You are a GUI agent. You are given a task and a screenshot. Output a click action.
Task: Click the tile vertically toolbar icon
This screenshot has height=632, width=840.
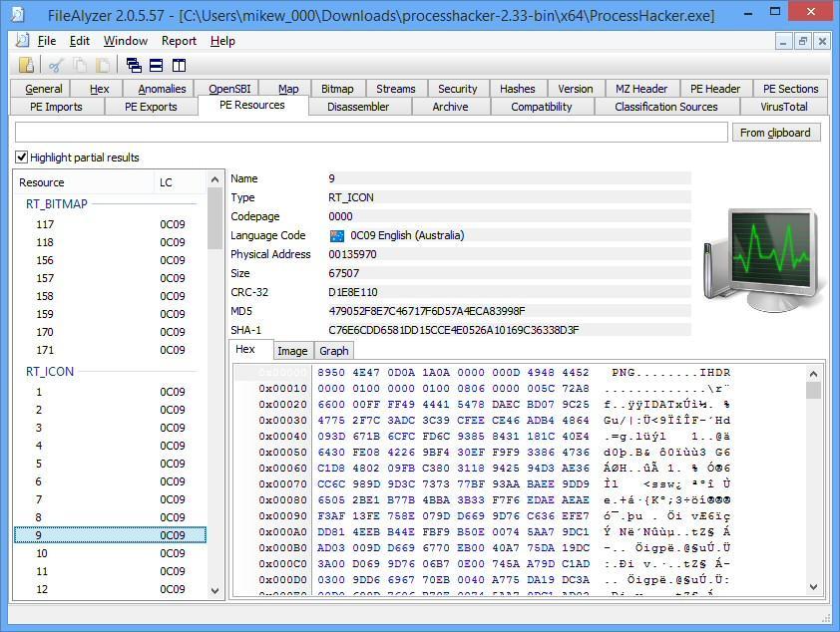point(179,65)
